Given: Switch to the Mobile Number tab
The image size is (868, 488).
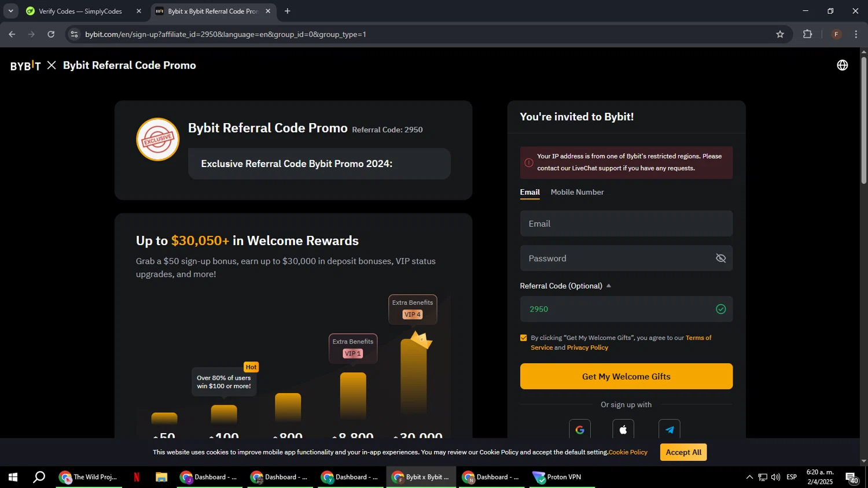Looking at the screenshot, I should (577, 193).
